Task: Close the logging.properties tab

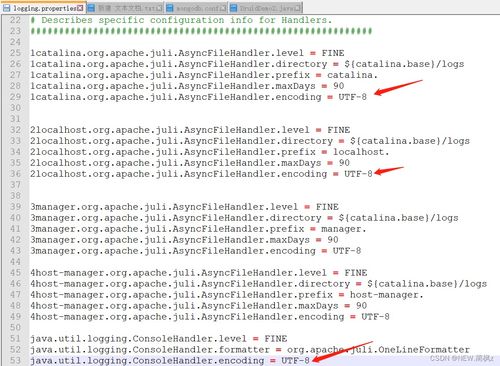Action: (80, 8)
